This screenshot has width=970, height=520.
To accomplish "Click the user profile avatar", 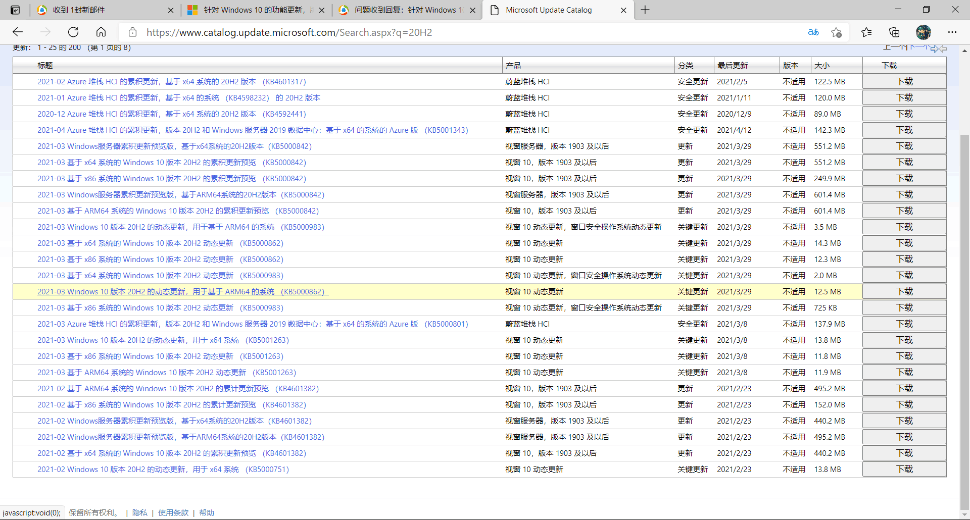I will click(x=923, y=32).
